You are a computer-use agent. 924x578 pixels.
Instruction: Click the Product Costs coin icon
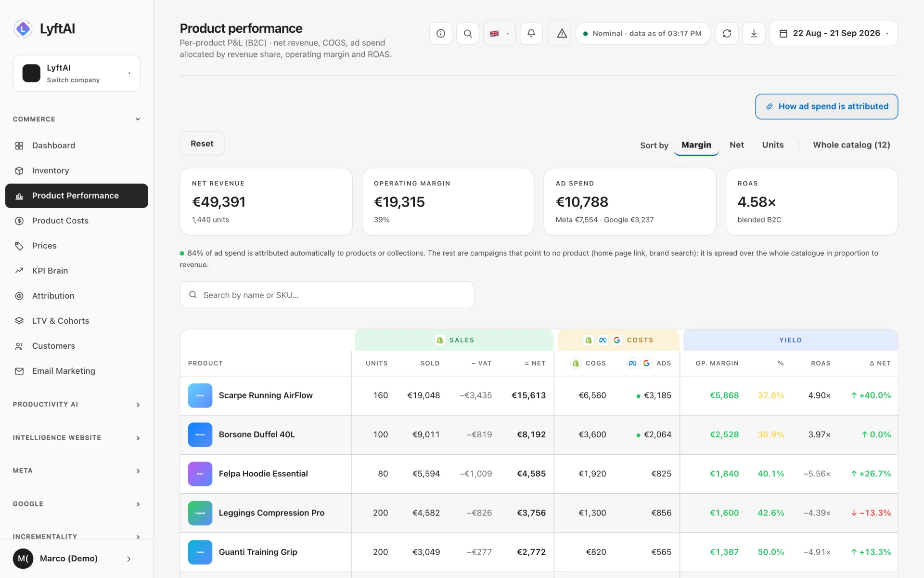[x=19, y=221]
